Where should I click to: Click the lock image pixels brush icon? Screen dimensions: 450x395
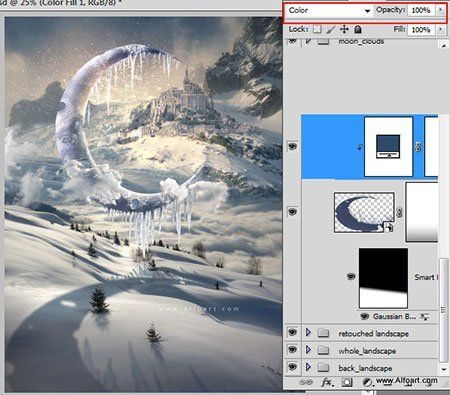pos(330,29)
